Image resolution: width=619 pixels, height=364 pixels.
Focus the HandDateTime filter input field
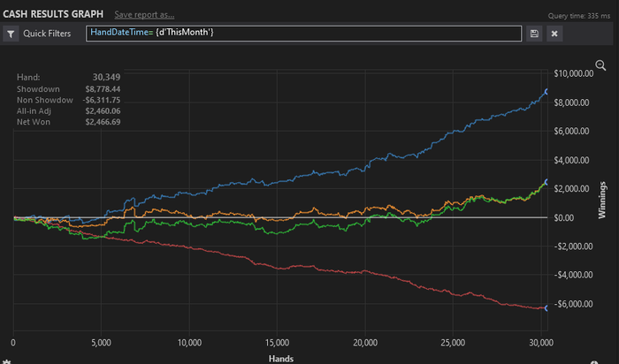click(x=303, y=34)
